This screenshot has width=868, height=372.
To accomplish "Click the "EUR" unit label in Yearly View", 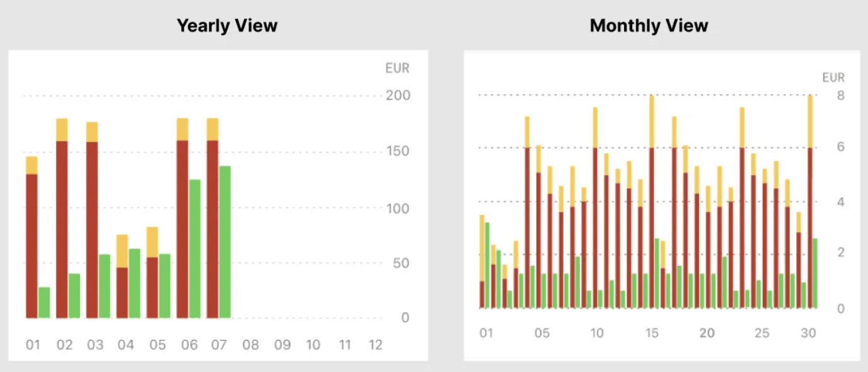I will click(x=398, y=68).
